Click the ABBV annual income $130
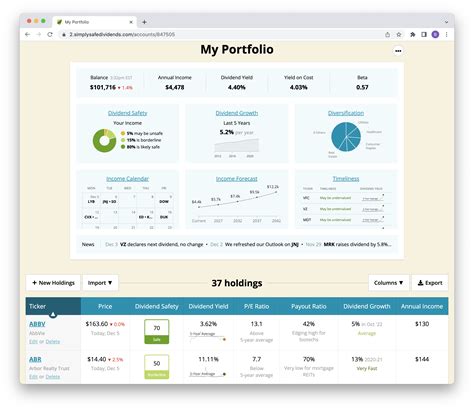474x410 pixels. tap(422, 324)
